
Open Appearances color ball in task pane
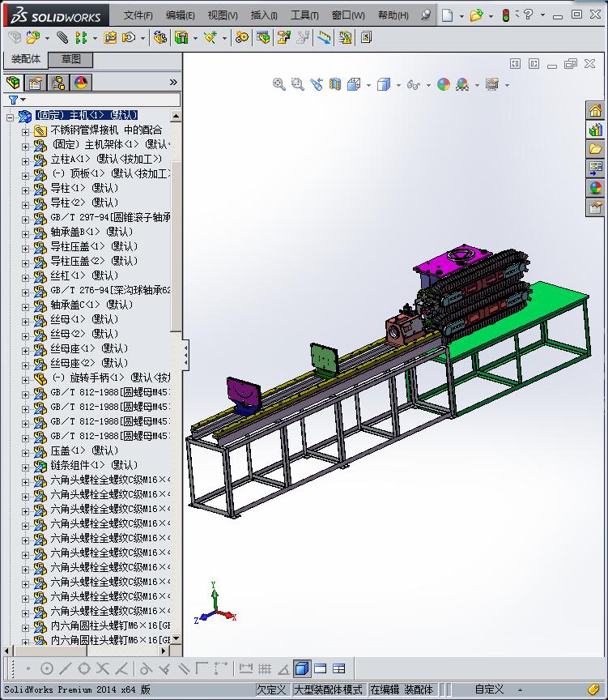[x=596, y=187]
